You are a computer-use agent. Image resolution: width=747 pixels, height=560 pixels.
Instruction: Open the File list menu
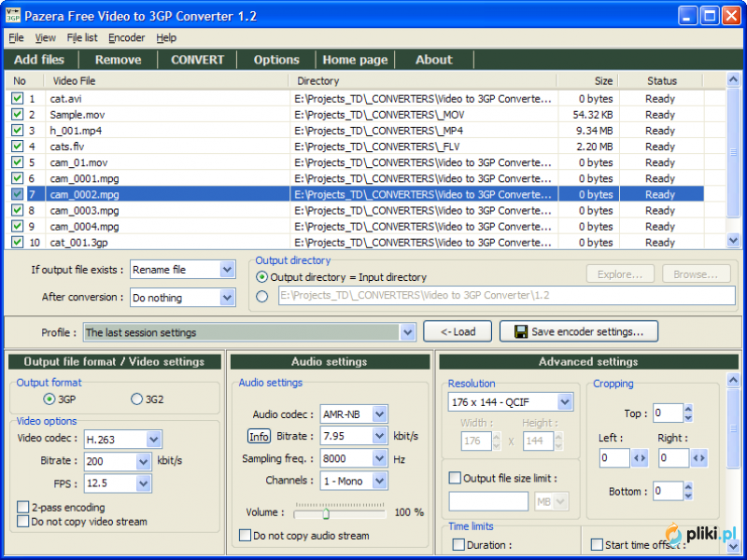pos(82,37)
